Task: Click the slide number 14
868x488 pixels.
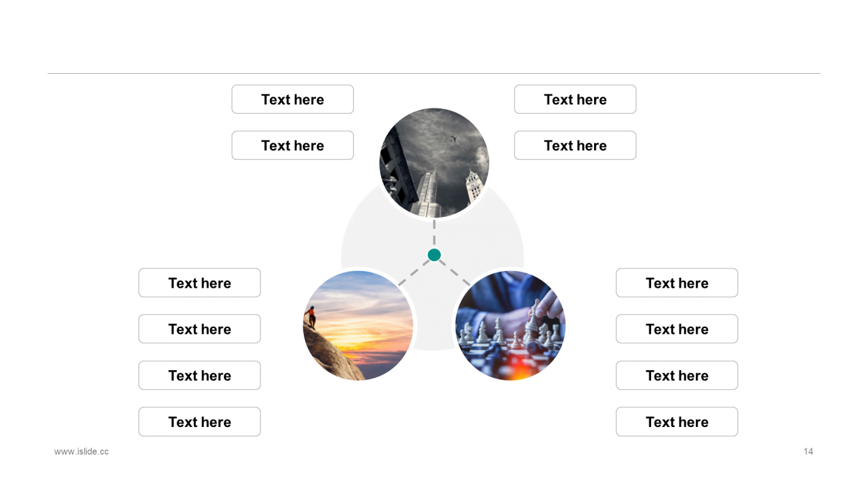Action: (808, 451)
